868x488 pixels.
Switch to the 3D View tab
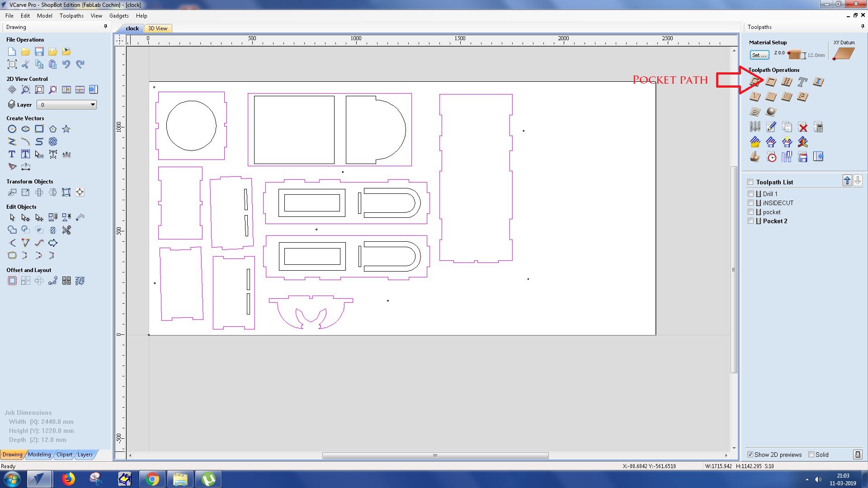pyautogui.click(x=158, y=28)
